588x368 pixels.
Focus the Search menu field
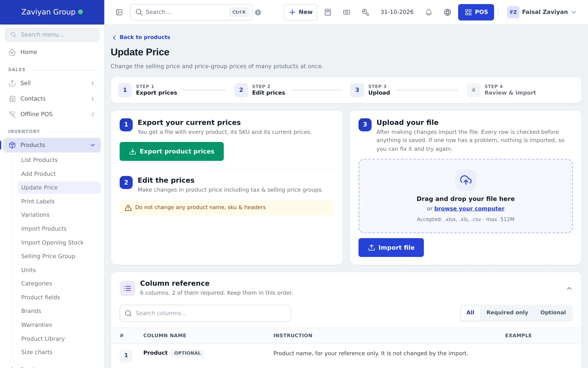(52, 35)
